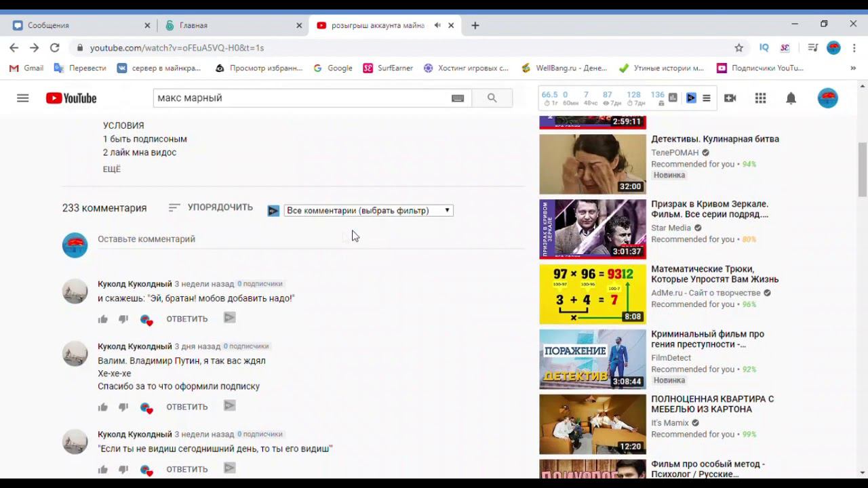Reply to "Если ты не видиш" comment
The image size is (868, 488).
(187, 470)
